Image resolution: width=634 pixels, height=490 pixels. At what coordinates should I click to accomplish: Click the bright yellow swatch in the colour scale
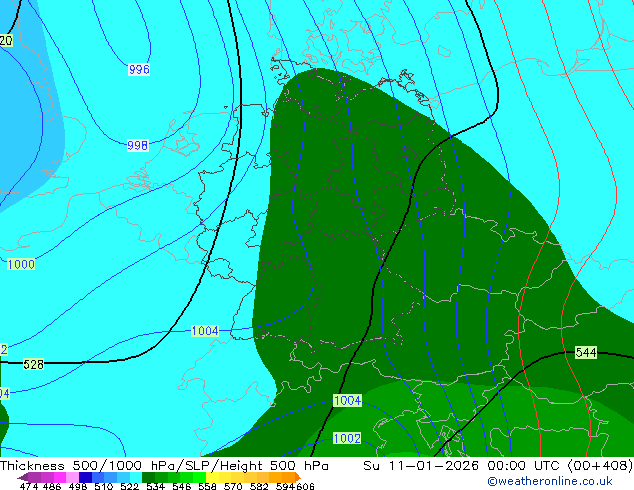coord(212,477)
